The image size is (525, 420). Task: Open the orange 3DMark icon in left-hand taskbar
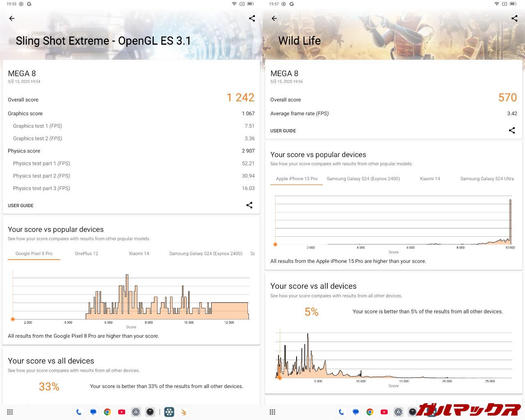pos(183,412)
